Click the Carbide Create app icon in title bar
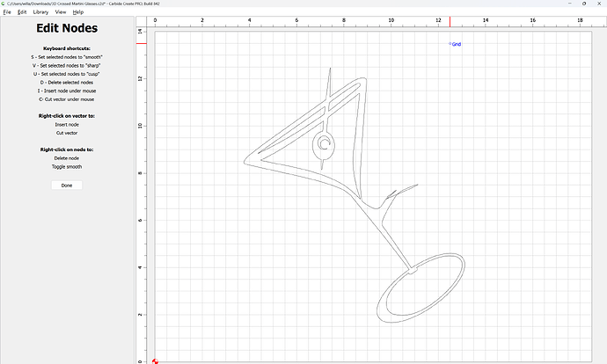The image size is (607, 364). [4, 4]
